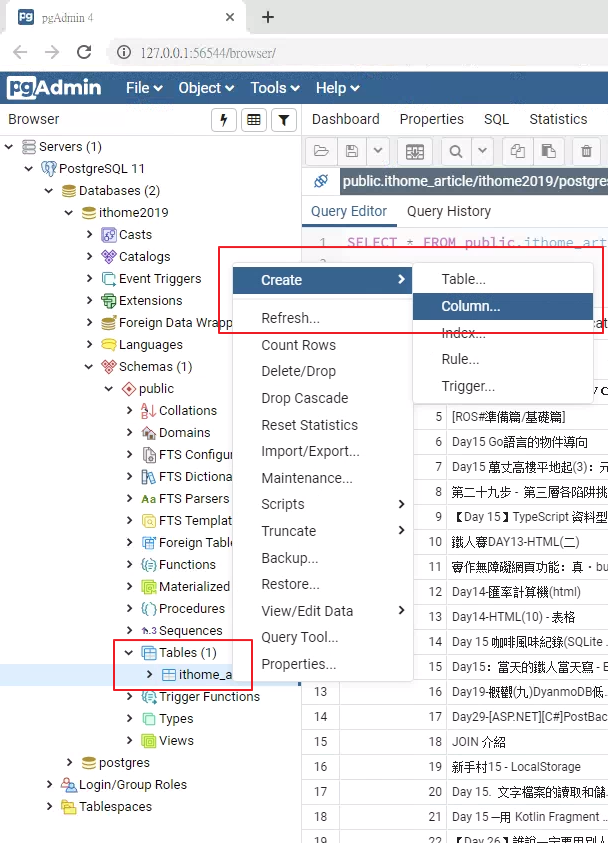Select the Collations tree node
Screen dimensions: 608x843
pyautogui.click(x=188, y=411)
